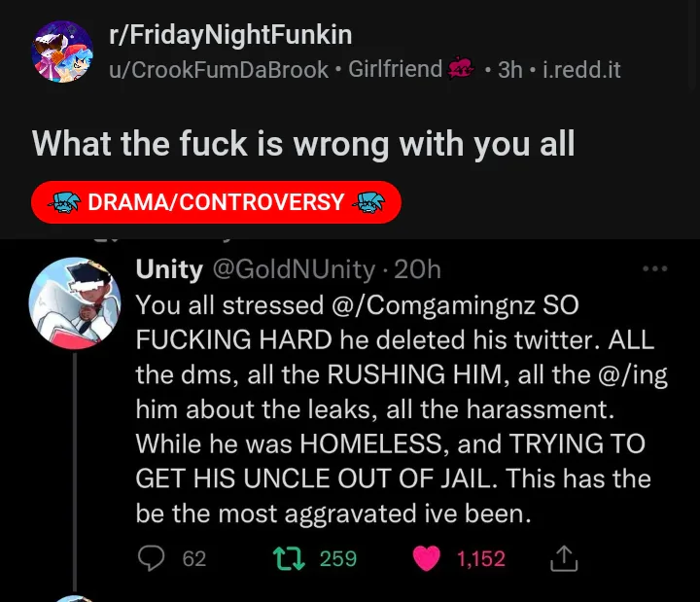Click the Unity display name
Screen dimensions: 700x602
pyautogui.click(x=169, y=269)
